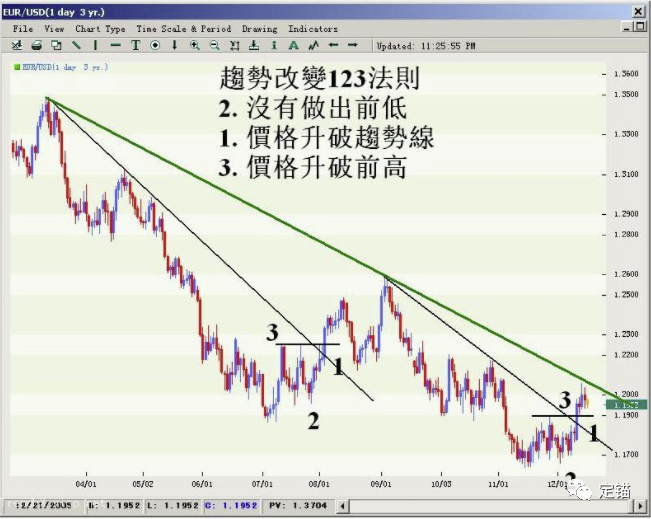Click the print chart icon
This screenshot has height=519, width=651.
(37, 45)
